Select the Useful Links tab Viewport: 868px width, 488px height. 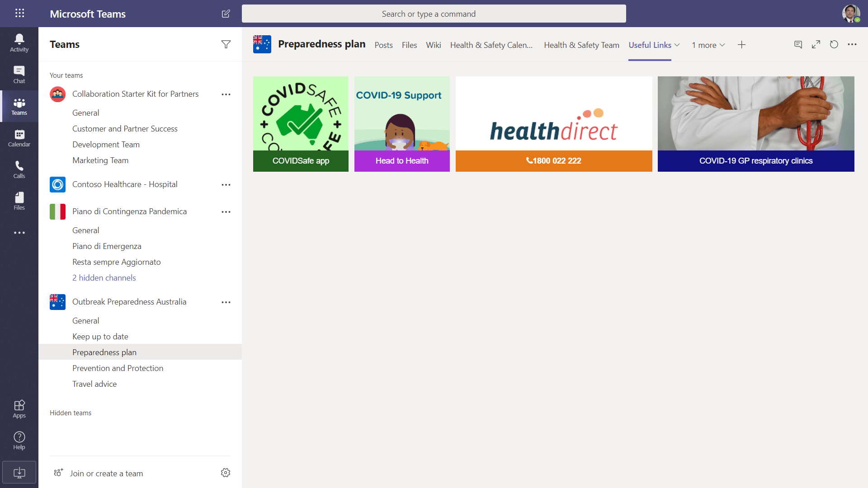(x=650, y=45)
